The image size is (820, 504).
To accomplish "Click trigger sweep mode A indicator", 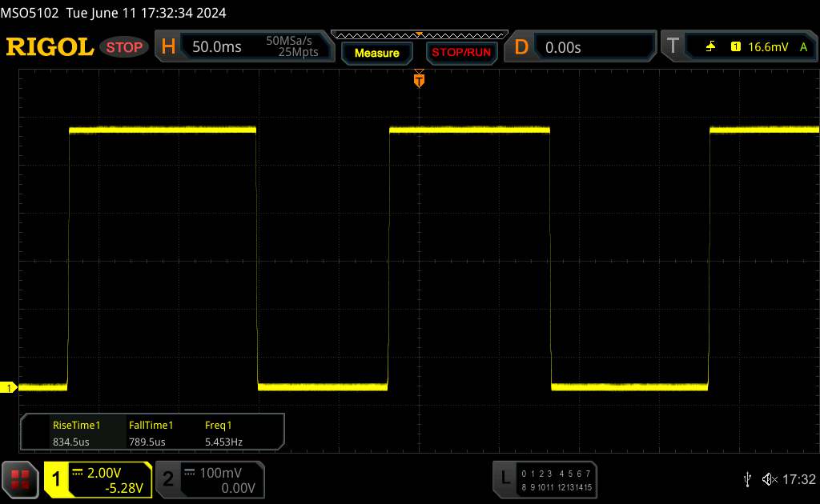I will point(803,47).
